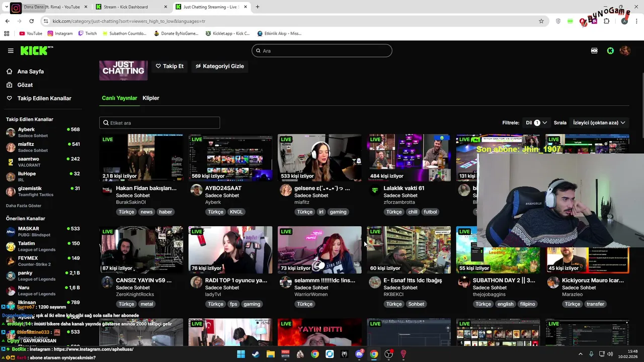Focus the Etiket ara tag search field

tap(159, 123)
